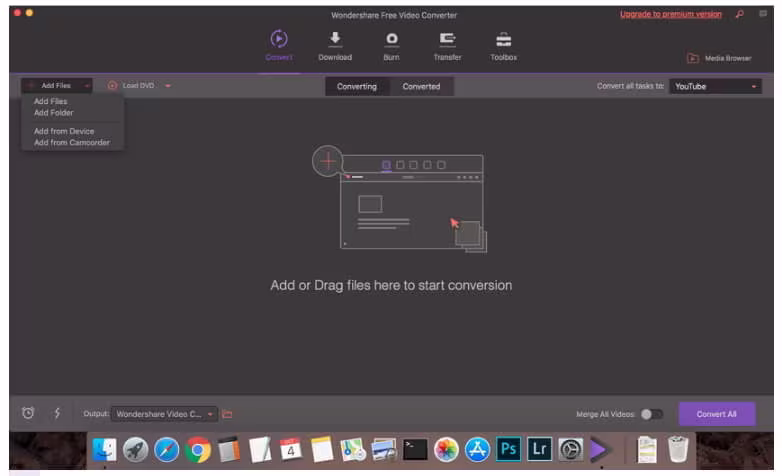Open the Transfer section
The image size is (782, 476).
pyautogui.click(x=447, y=46)
